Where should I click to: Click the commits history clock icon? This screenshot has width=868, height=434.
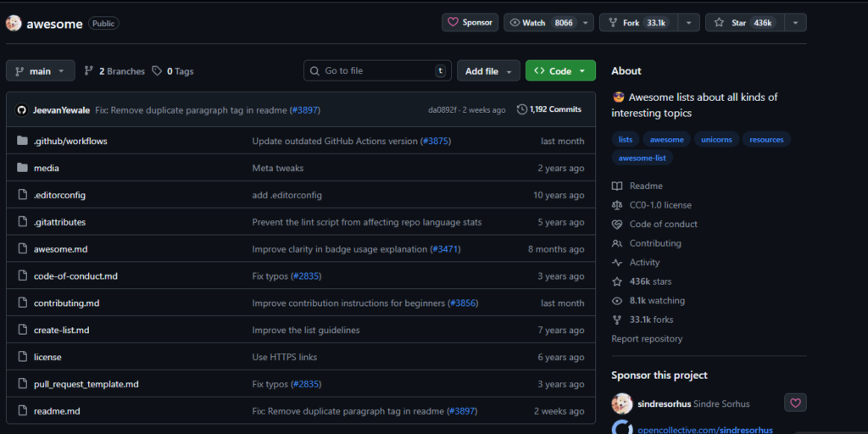(522, 109)
